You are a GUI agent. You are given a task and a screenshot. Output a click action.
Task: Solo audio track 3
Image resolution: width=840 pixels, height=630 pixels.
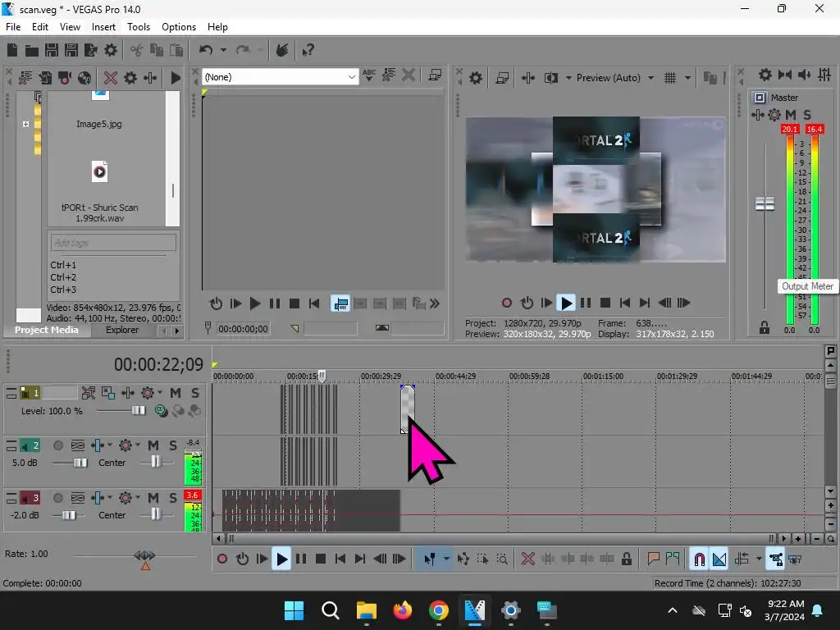[x=172, y=498]
